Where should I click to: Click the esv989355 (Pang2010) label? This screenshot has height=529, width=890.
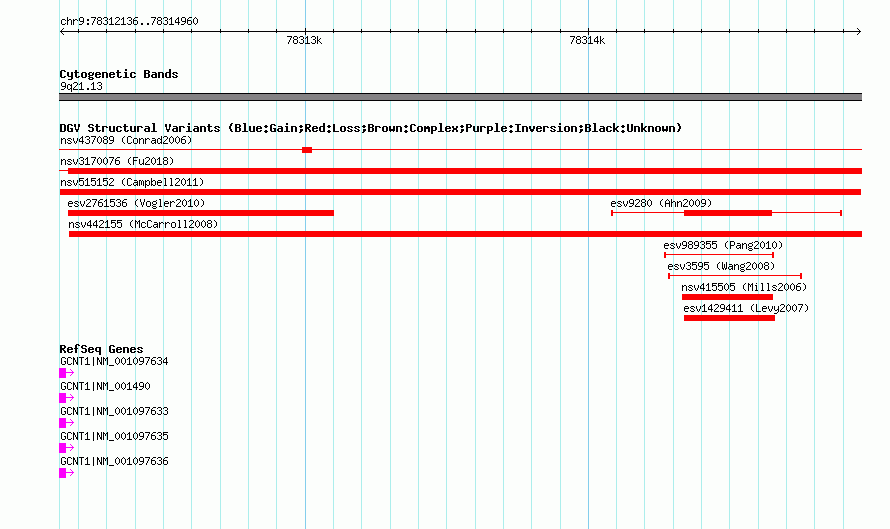pyautogui.click(x=723, y=245)
